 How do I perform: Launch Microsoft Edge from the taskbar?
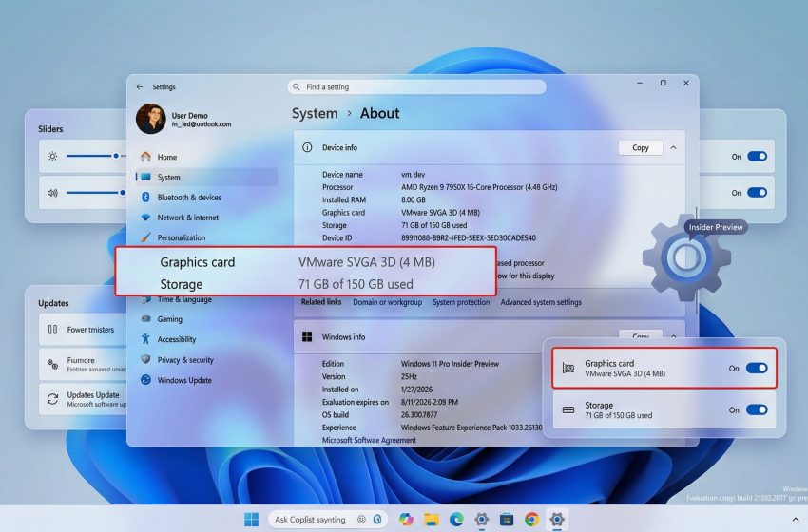(456, 519)
